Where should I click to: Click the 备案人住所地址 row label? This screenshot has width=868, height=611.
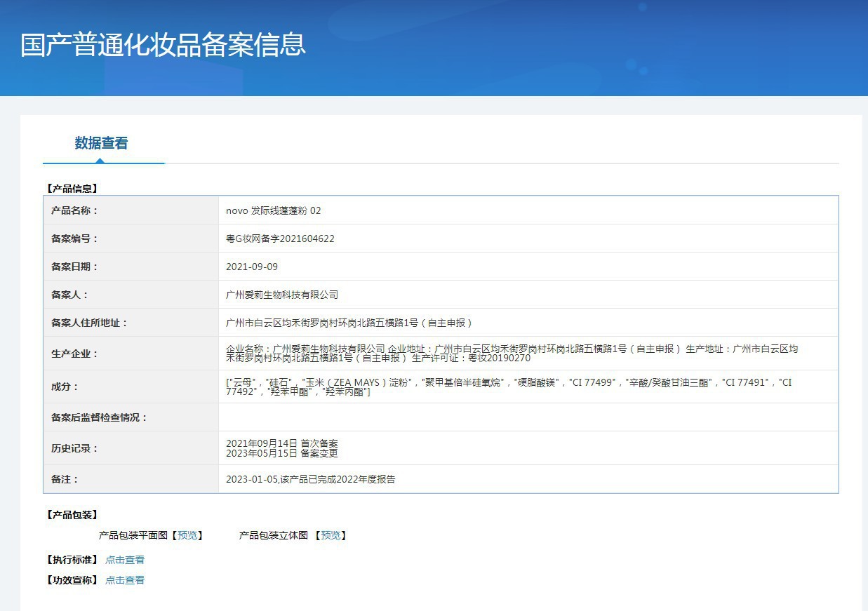90,323
